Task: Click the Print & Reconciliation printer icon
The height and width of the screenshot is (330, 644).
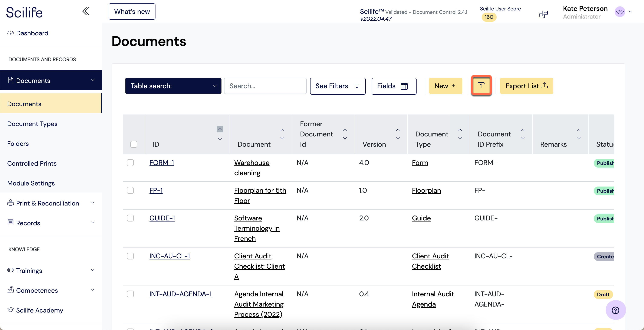Action: pyautogui.click(x=10, y=203)
